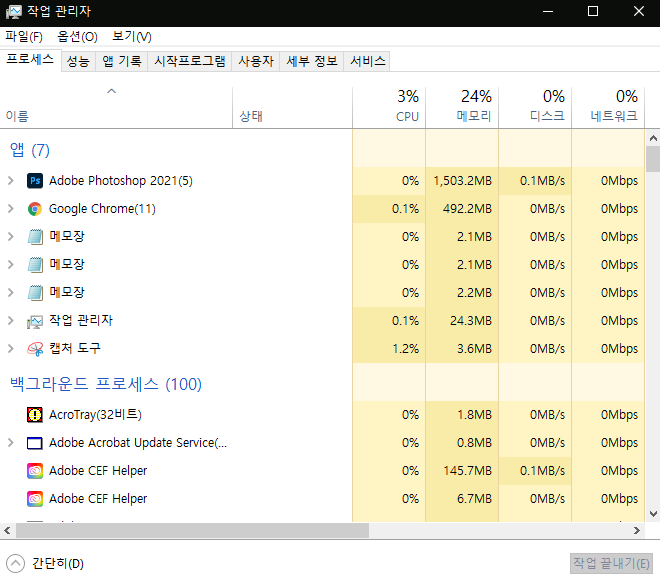The width and height of the screenshot is (660, 587).
Task: Open the 보기(V) menu
Action: click(x=132, y=37)
